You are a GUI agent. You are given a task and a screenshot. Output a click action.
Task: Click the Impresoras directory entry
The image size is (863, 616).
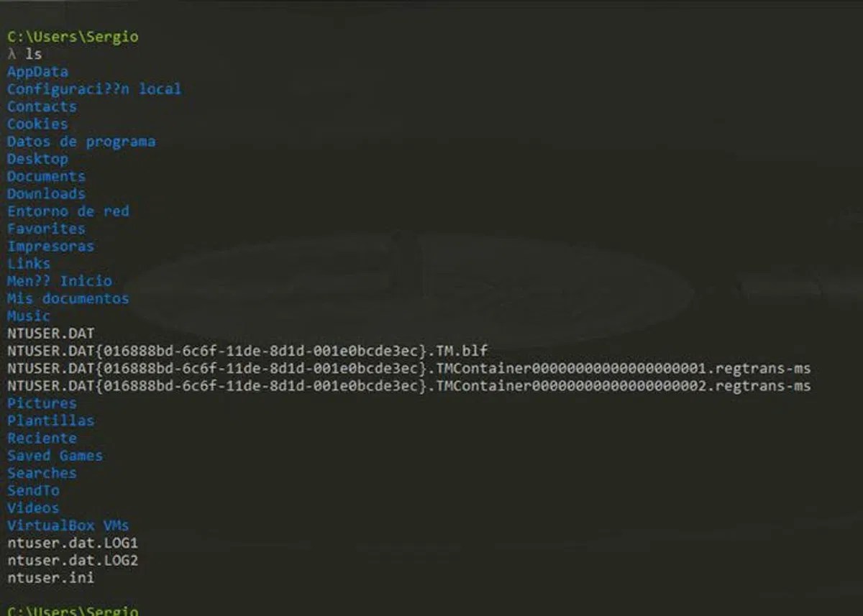coord(50,246)
